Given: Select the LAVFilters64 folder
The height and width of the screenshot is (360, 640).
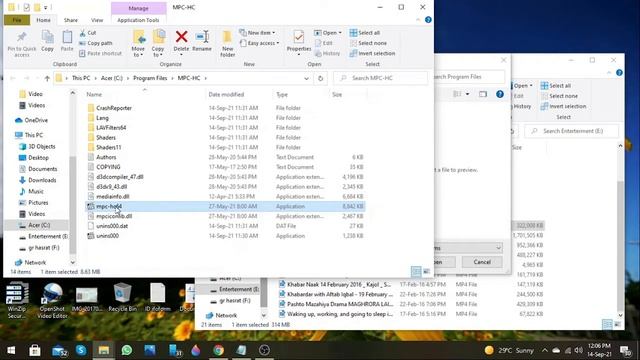Looking at the screenshot, I should point(111,128).
